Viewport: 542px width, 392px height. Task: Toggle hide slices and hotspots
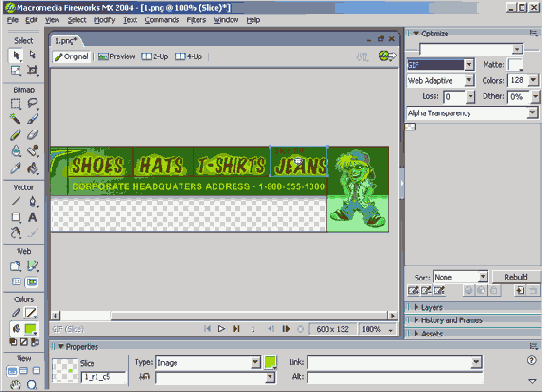pyautogui.click(x=16, y=282)
